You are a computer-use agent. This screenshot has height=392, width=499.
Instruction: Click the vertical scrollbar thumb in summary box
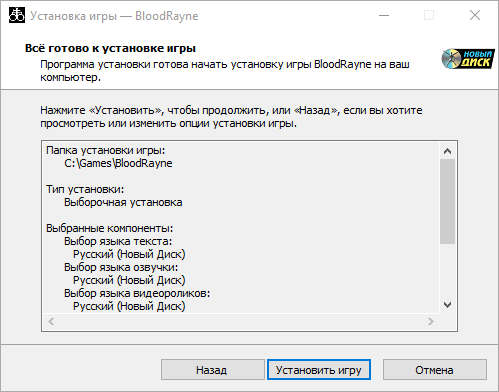pyautogui.click(x=447, y=201)
